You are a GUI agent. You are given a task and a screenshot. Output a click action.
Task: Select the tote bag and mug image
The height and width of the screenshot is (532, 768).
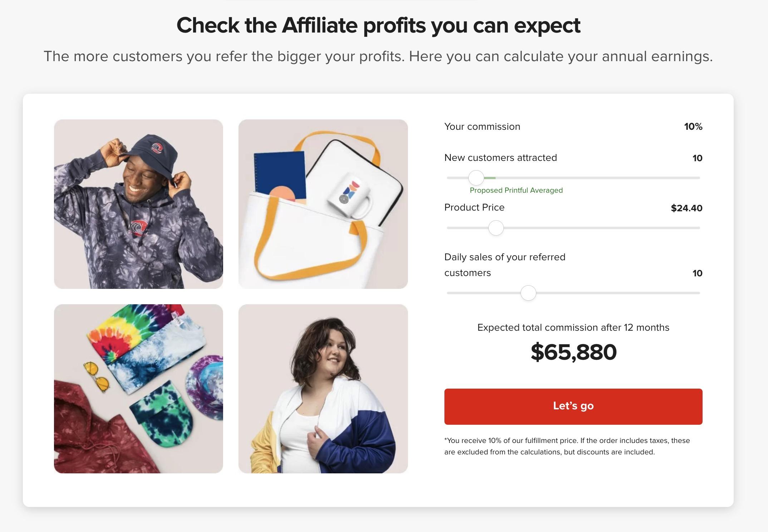tap(323, 204)
